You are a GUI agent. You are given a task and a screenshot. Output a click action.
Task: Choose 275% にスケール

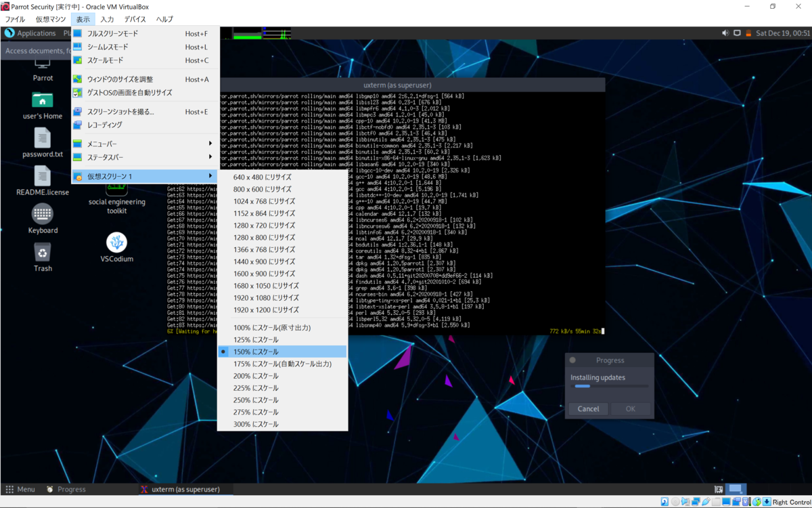pos(282,412)
